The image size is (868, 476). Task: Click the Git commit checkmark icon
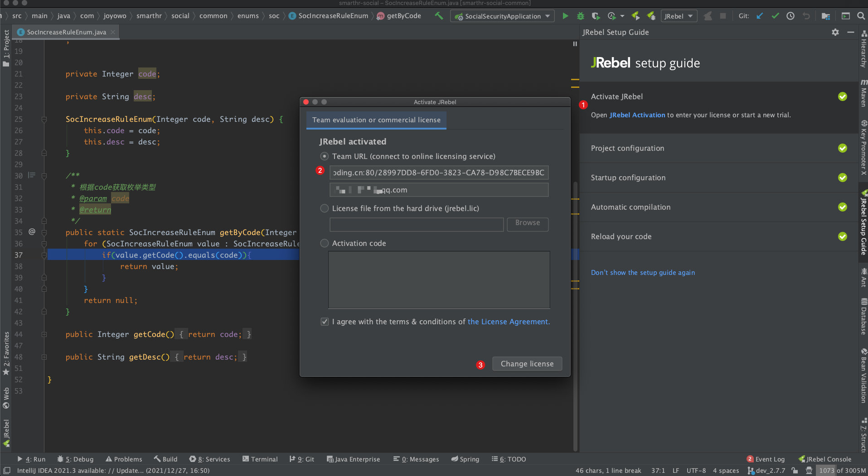[x=775, y=16]
